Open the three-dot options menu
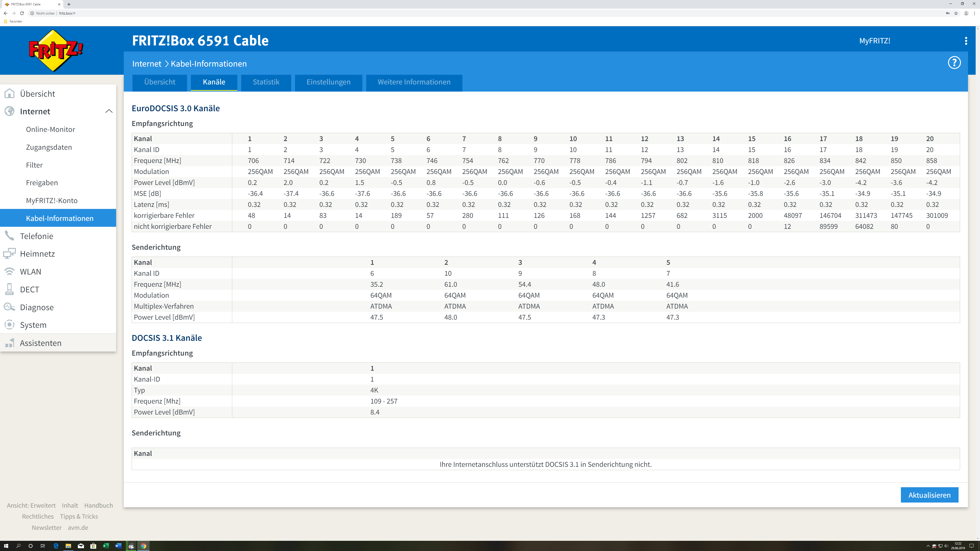Image resolution: width=980 pixels, height=551 pixels. pos(965,41)
